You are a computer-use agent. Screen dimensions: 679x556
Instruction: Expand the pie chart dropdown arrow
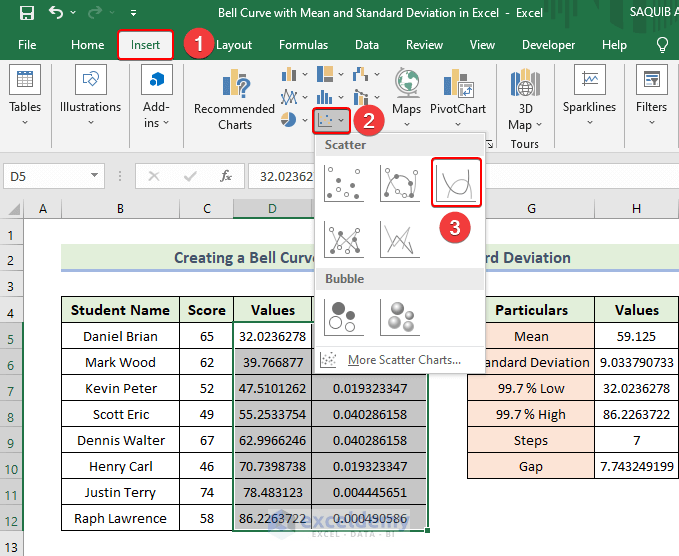305,120
